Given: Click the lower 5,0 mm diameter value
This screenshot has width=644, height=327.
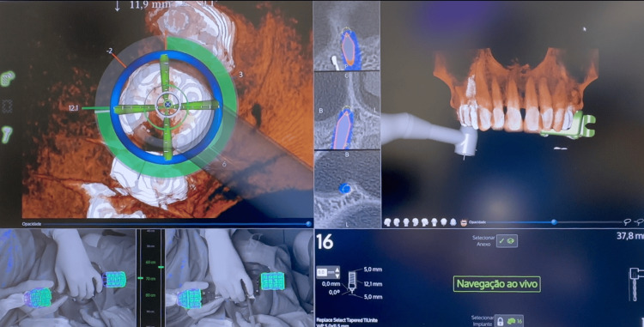Looking at the screenshot, I should pos(373,297).
